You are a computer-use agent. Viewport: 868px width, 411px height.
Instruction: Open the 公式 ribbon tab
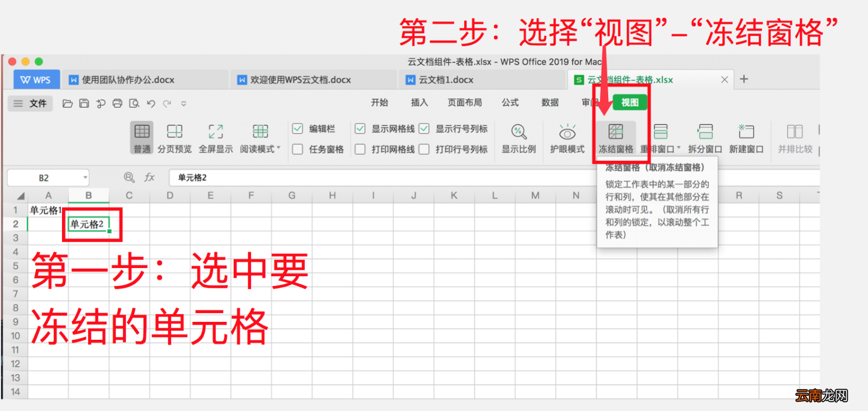(x=510, y=102)
